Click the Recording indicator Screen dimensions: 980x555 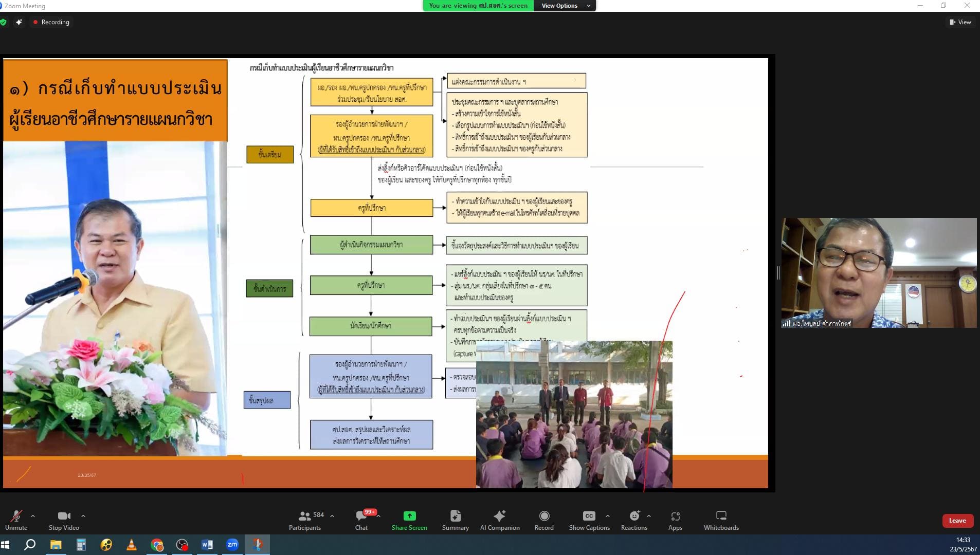tap(51, 22)
